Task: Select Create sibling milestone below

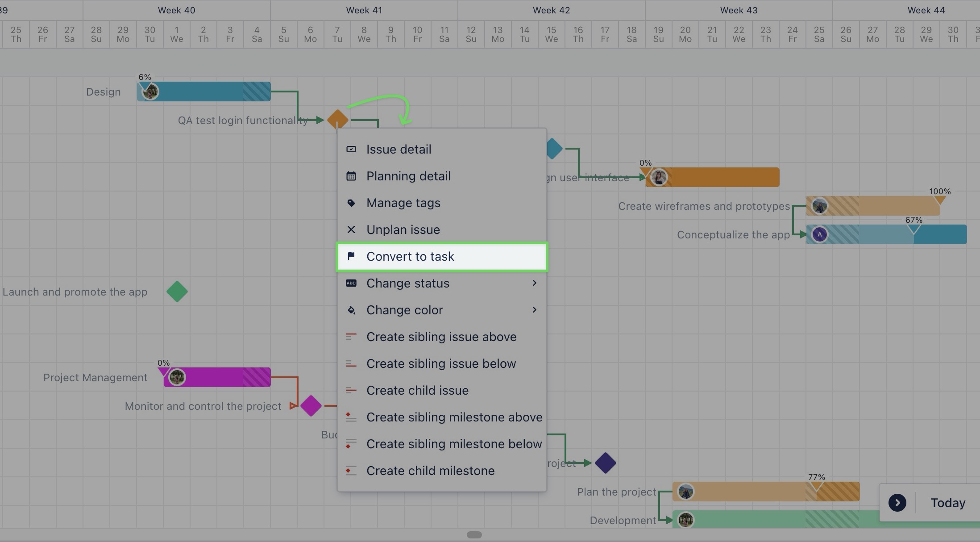Action: (454, 444)
